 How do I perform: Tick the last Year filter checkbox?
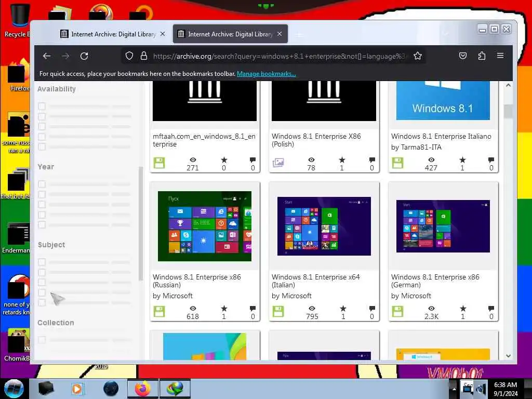[x=42, y=225]
